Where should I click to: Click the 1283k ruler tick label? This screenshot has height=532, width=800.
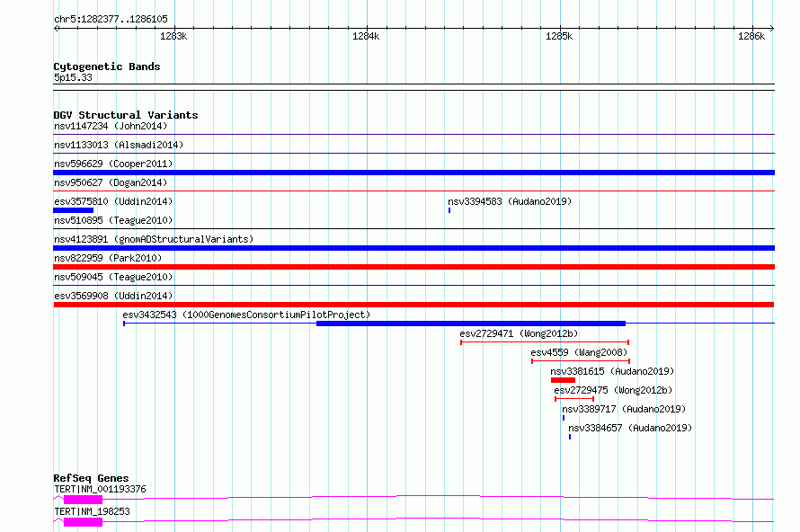[173, 36]
